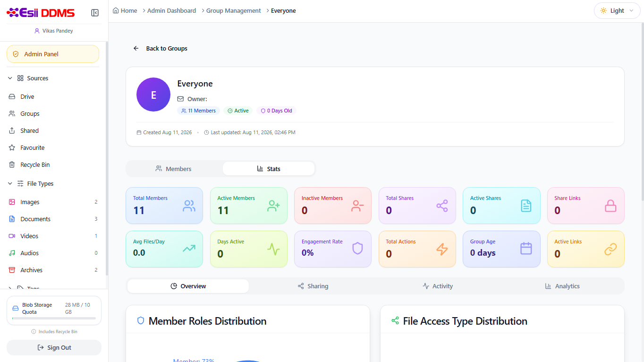Open the Sharing sub-tab
Viewport: 644px width, 362px height.
coord(313,286)
